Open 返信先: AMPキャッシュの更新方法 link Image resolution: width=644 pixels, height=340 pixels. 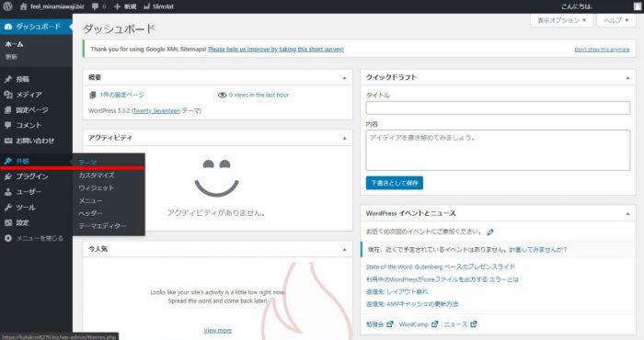pyautogui.click(x=412, y=304)
